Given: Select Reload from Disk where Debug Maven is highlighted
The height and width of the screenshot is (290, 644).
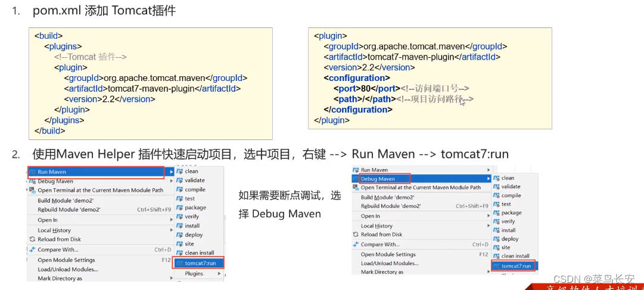Looking at the screenshot, I should point(381,235).
